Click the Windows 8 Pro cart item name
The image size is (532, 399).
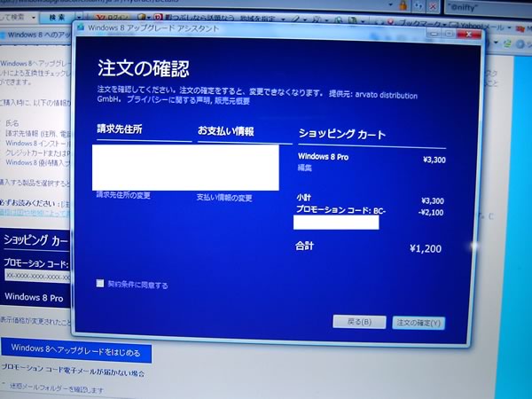coord(323,157)
